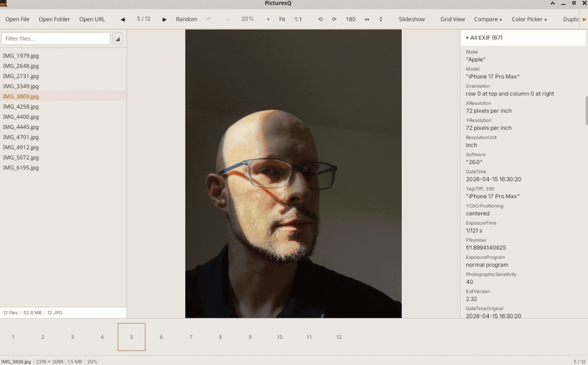Rotate image counter-clockwise
This screenshot has height=365, width=588.
[320, 19]
